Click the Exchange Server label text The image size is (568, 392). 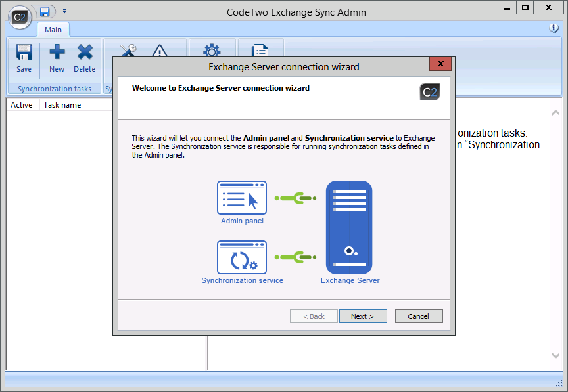[x=350, y=280]
